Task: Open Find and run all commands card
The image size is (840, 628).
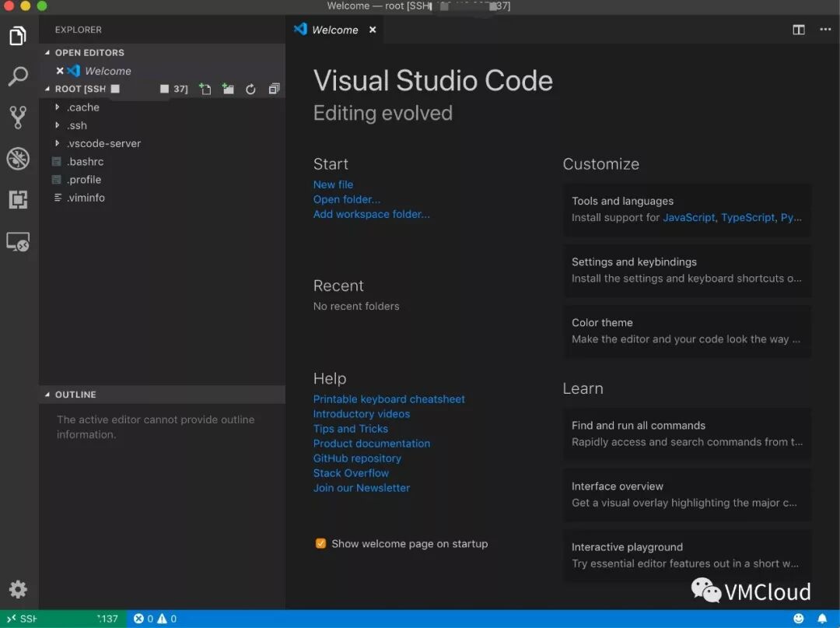Action: pyautogui.click(x=687, y=434)
